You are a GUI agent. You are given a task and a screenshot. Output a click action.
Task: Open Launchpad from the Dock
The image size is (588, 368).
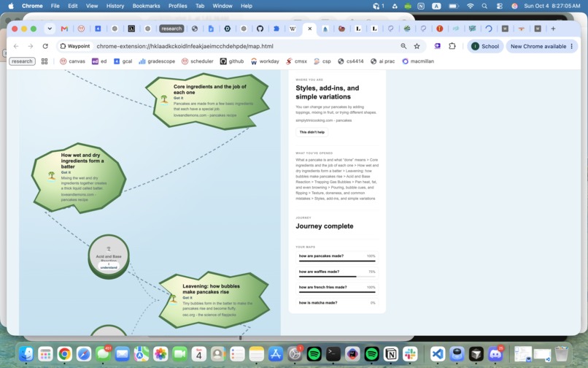[45, 353]
